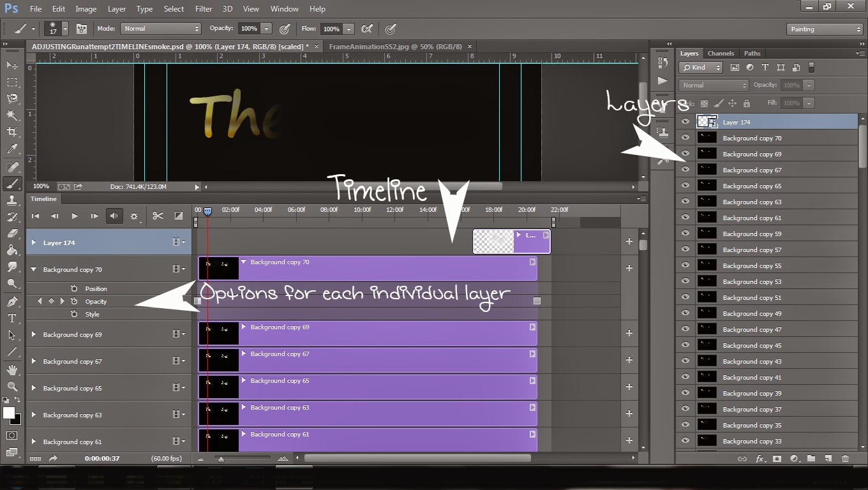Mute audio playback in the timeline
The width and height of the screenshot is (868, 490).
[x=116, y=216]
